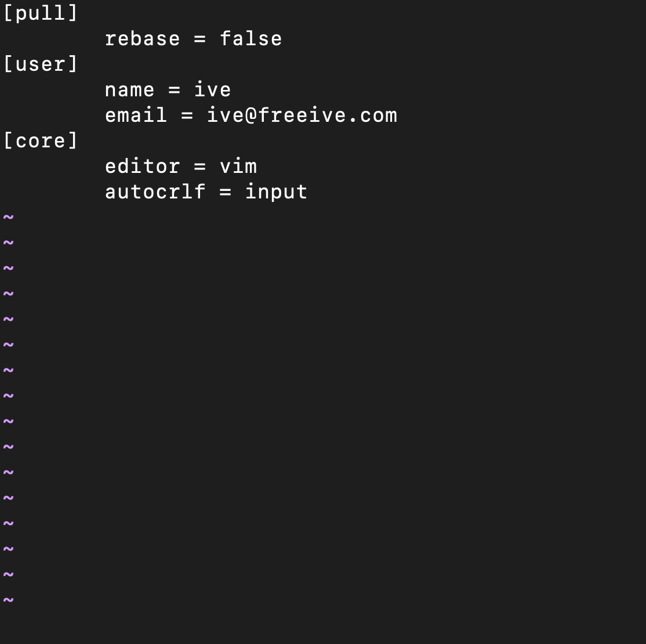Click the [pull] section header
The height and width of the screenshot is (644, 646).
click(41, 13)
